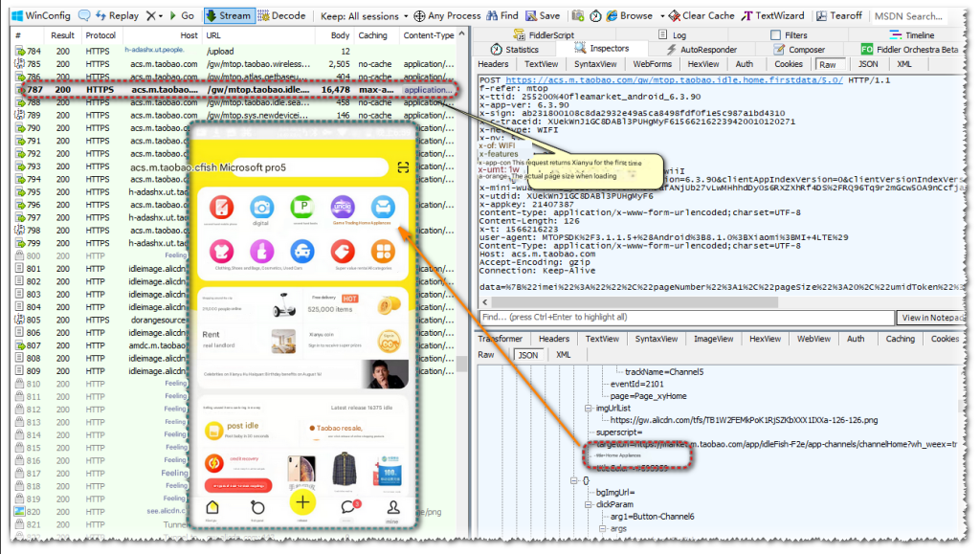The height and width of the screenshot is (554, 980).
Task: Click the View in Notepad button
Action: [x=930, y=318]
